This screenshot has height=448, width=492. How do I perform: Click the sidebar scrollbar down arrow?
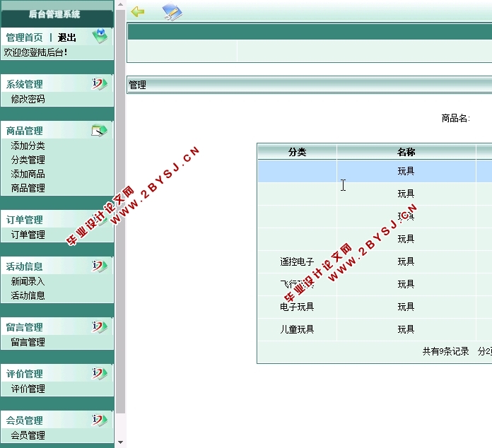[x=120, y=442]
